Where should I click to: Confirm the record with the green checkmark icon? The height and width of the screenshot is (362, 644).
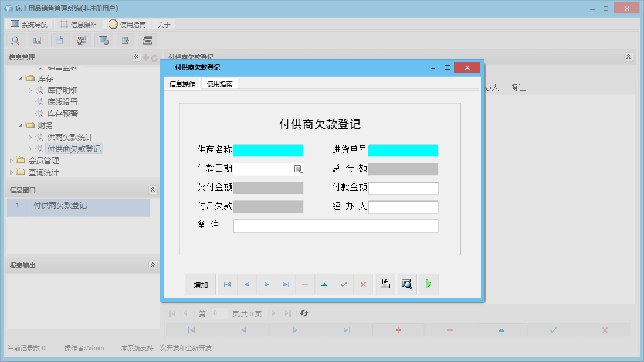344,284
